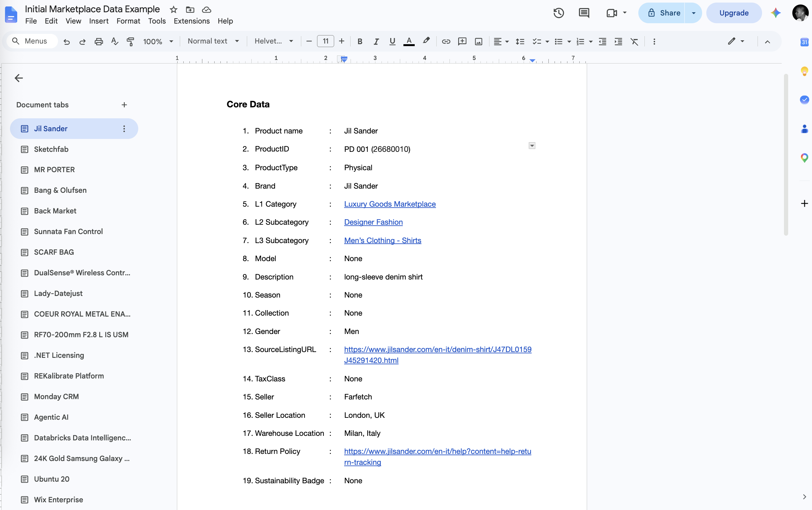This screenshot has width=812, height=510.
Task: Open the zoom 100% dropdown
Action: click(158, 42)
